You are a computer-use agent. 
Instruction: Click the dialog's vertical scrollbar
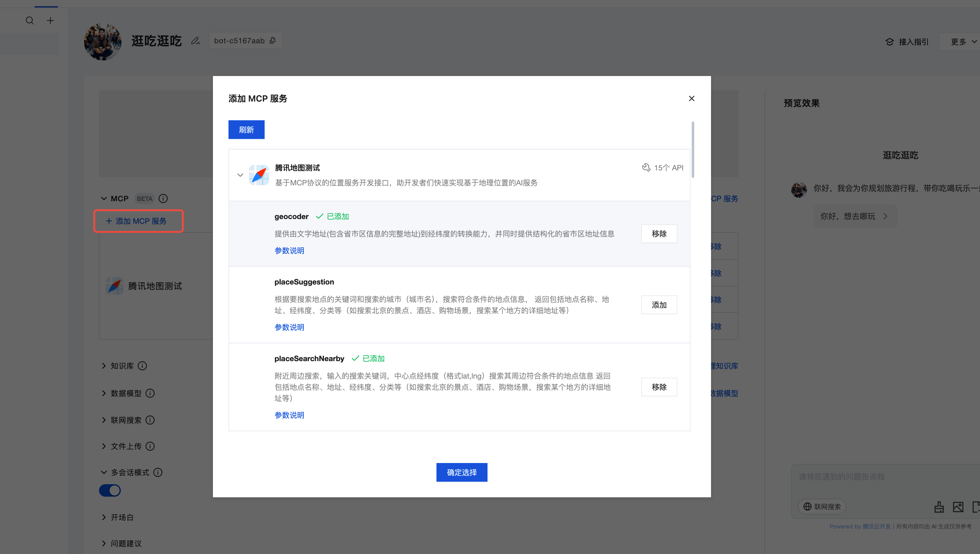click(693, 150)
